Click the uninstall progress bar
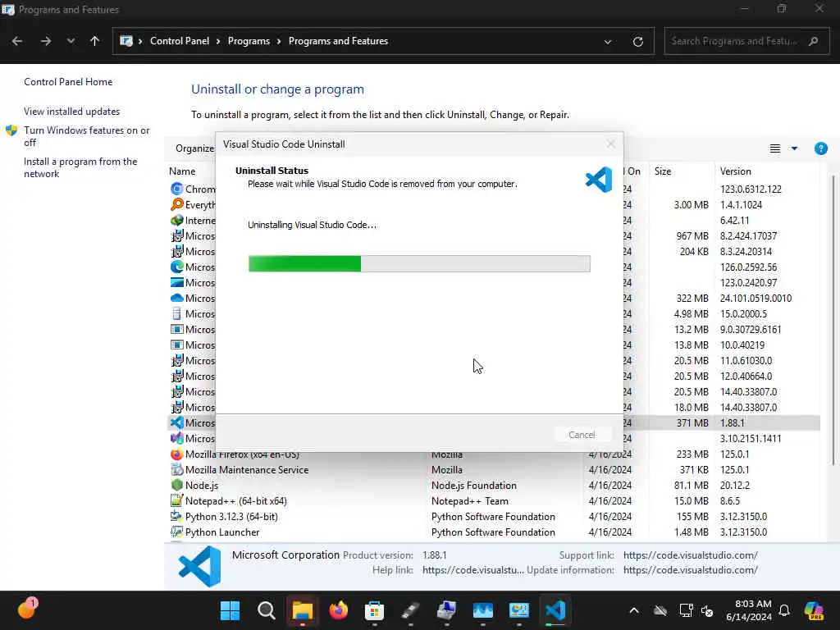 pos(419,263)
